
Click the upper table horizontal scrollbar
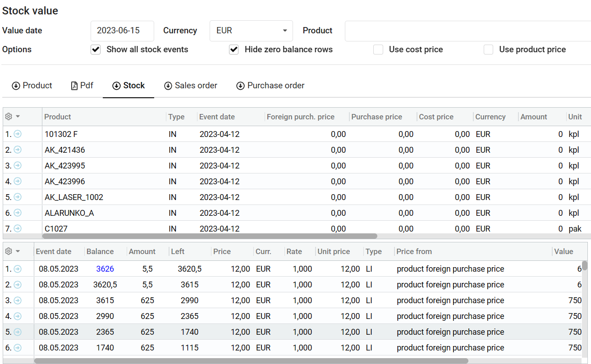coord(210,236)
